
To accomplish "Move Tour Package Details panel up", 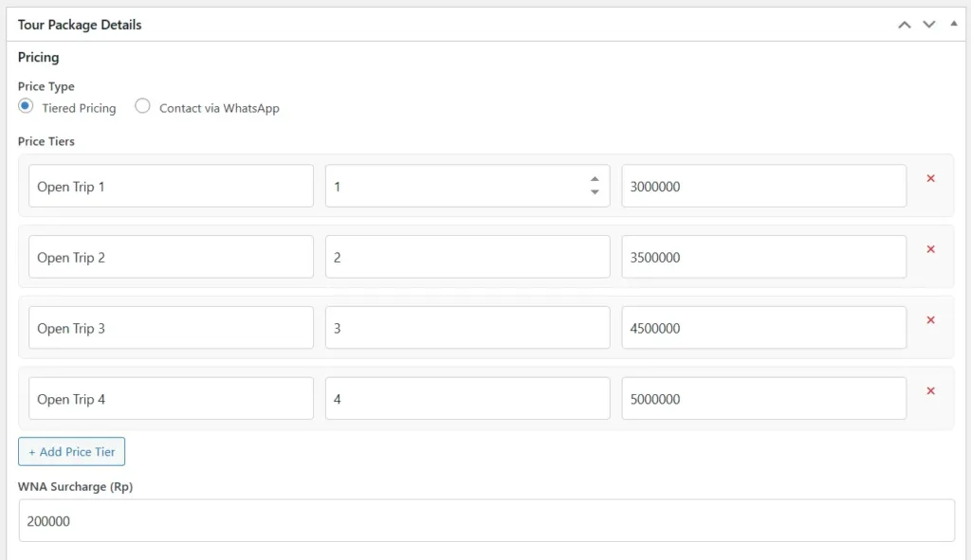I will pyautogui.click(x=905, y=25).
